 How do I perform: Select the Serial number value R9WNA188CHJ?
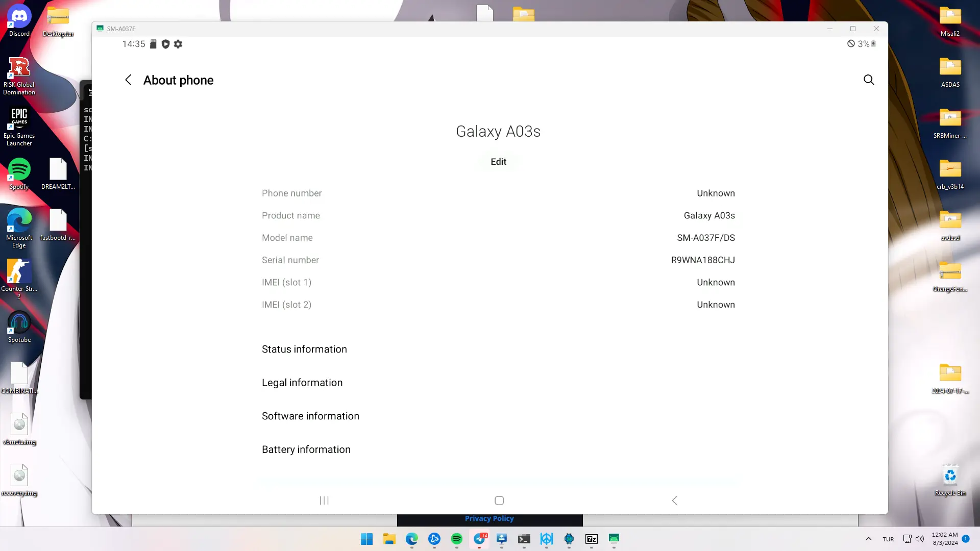703,260
